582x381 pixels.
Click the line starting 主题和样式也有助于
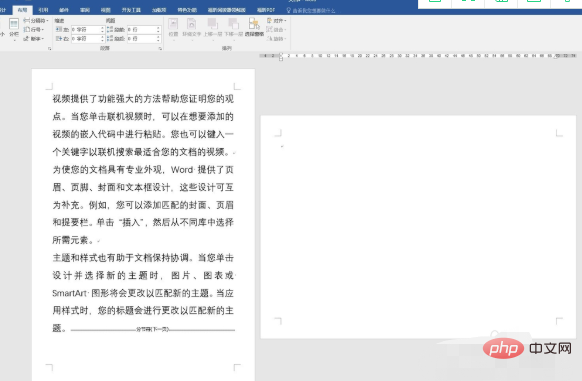143,258
